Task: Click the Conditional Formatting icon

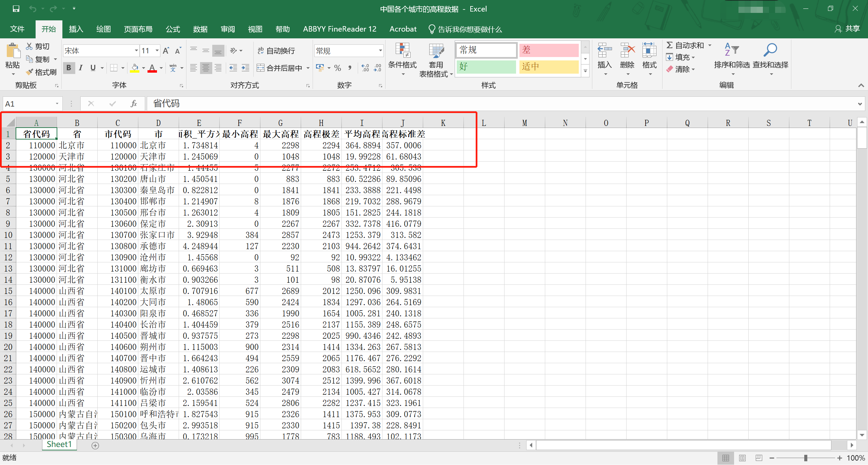Action: pyautogui.click(x=402, y=51)
